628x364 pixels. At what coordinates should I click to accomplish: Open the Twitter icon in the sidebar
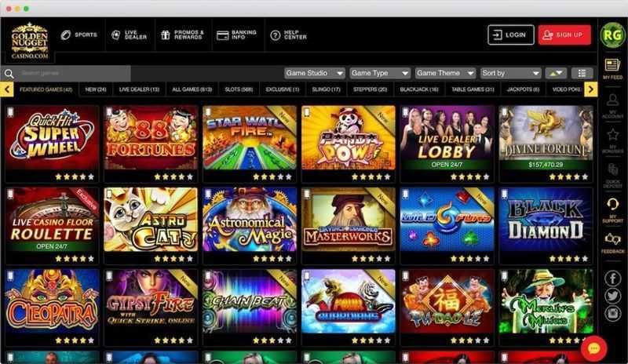(x=612, y=296)
